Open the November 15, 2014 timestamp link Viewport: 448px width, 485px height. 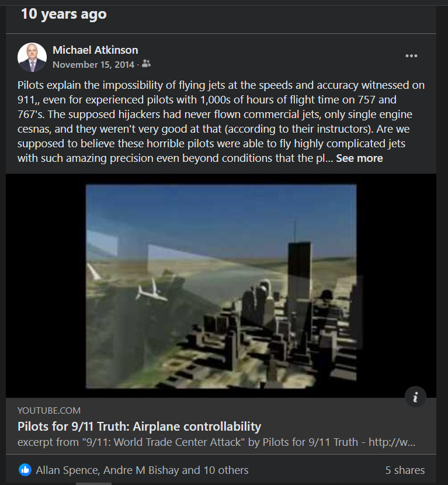(93, 65)
